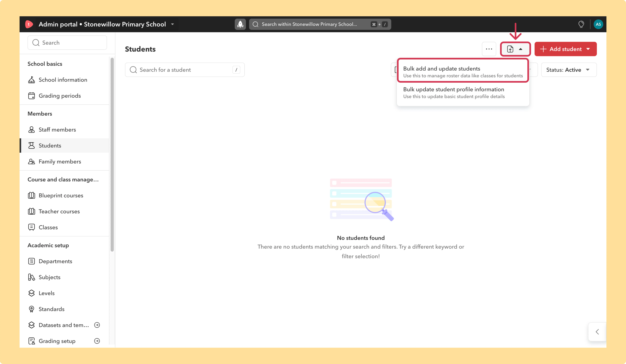Click the Members section header
The image size is (626, 364).
coord(40,114)
